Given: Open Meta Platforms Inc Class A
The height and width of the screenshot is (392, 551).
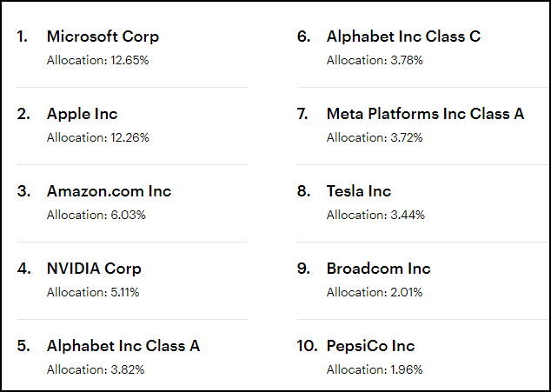Looking at the screenshot, I should click(425, 114).
